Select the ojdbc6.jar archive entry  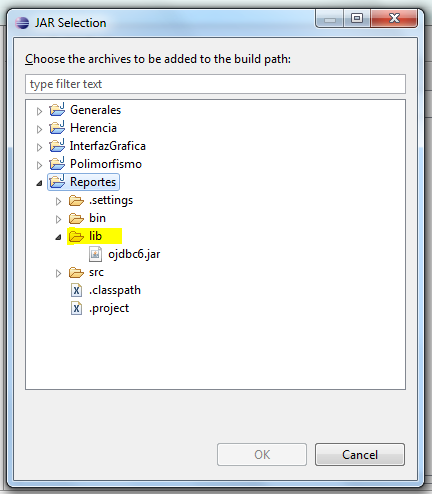(x=134, y=254)
